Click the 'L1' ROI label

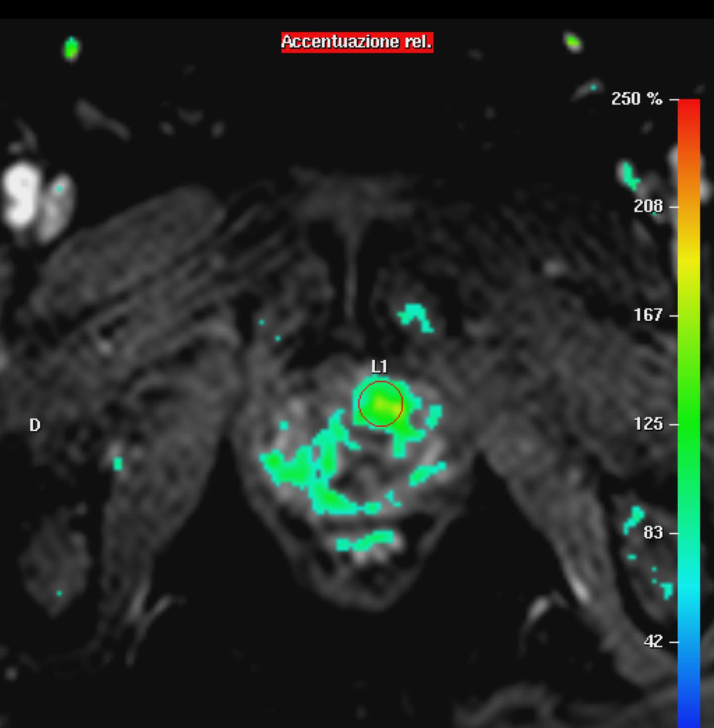click(x=379, y=367)
